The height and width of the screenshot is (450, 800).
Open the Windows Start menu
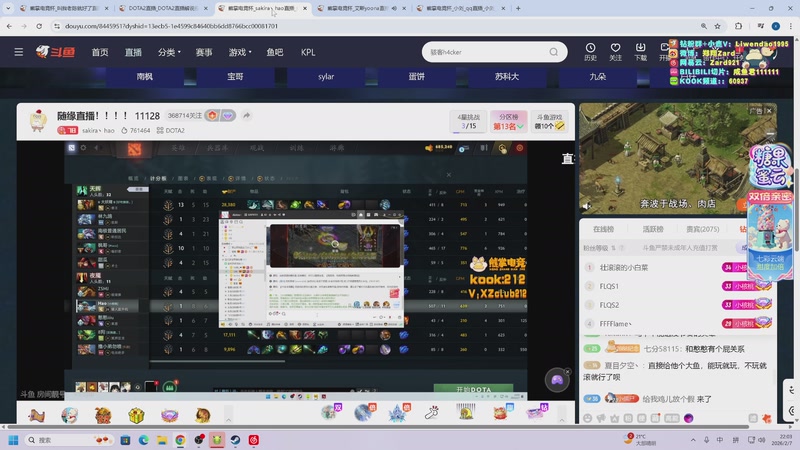pos(14,440)
